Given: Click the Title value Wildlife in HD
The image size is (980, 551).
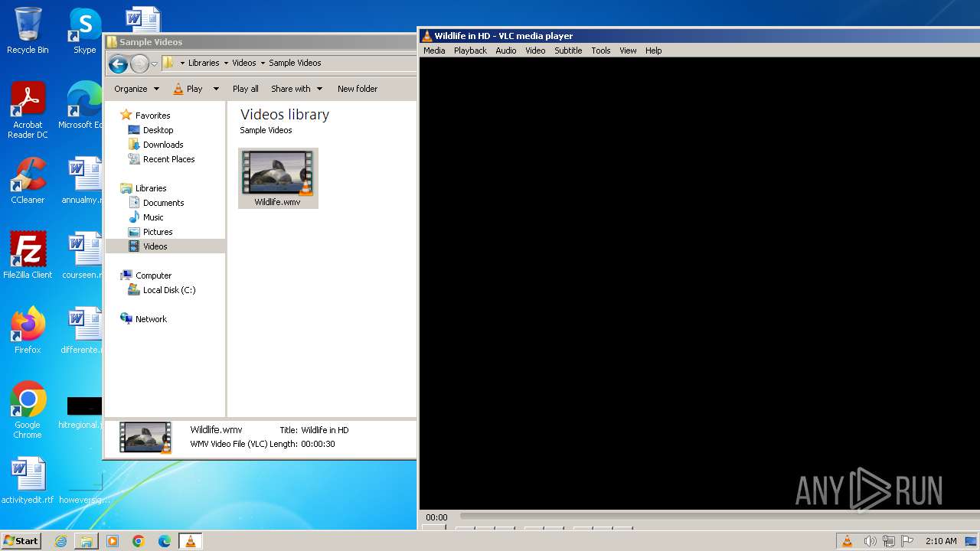Looking at the screenshot, I should [x=325, y=430].
